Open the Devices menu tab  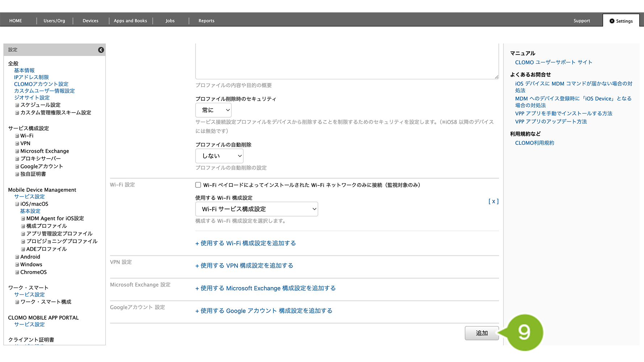click(x=90, y=21)
